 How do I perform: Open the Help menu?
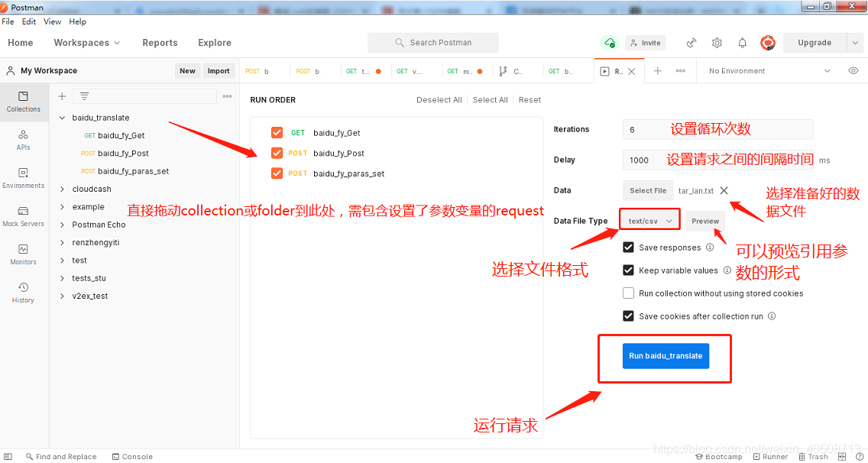(x=77, y=21)
